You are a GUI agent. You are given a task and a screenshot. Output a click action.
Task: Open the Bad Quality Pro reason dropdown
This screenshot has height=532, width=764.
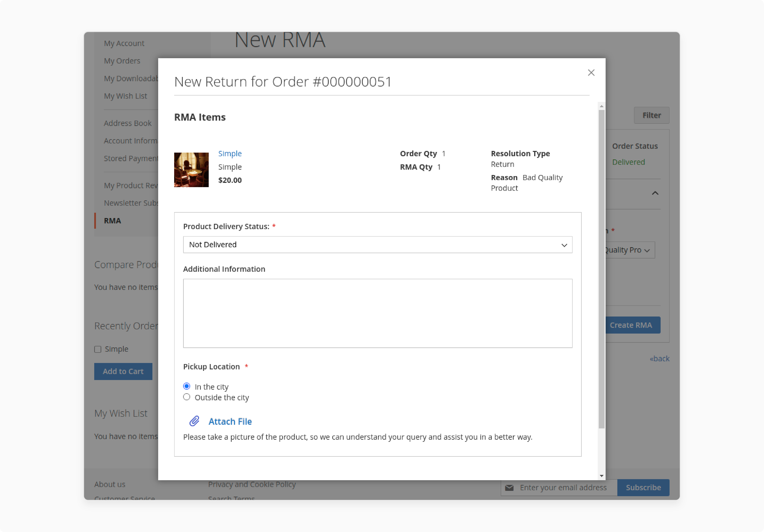629,250
